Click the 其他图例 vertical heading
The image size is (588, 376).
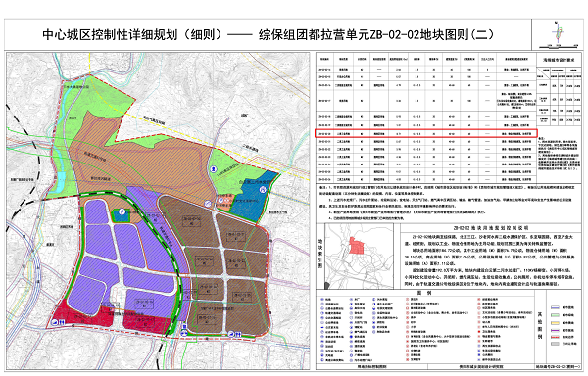(x=540, y=325)
